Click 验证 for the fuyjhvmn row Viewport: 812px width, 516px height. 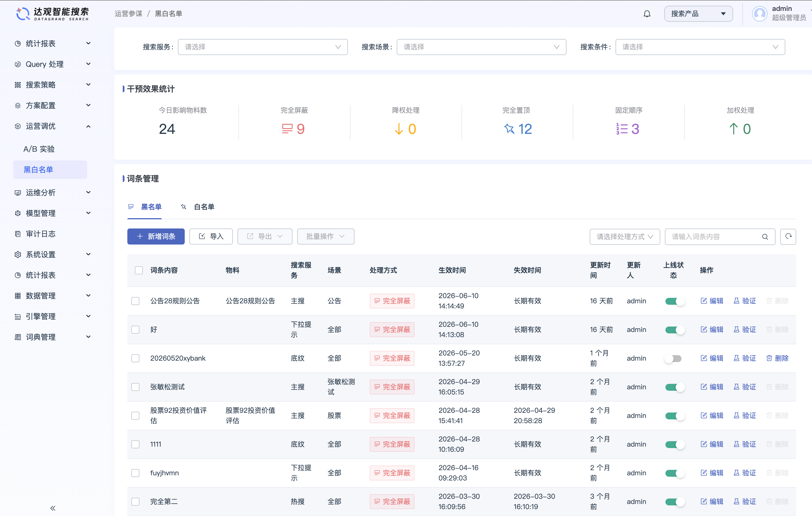tap(745, 472)
